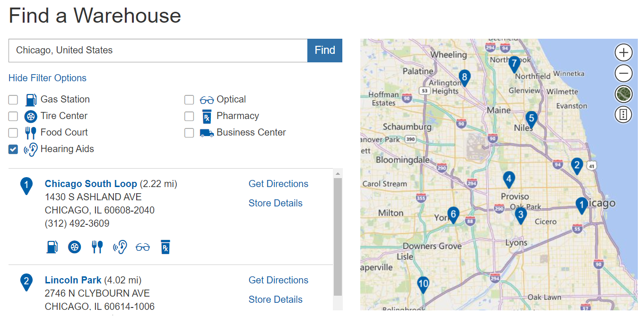Click map pin 8 near Arlington Heights
The width and height of the screenshot is (644, 316).
[464, 77]
